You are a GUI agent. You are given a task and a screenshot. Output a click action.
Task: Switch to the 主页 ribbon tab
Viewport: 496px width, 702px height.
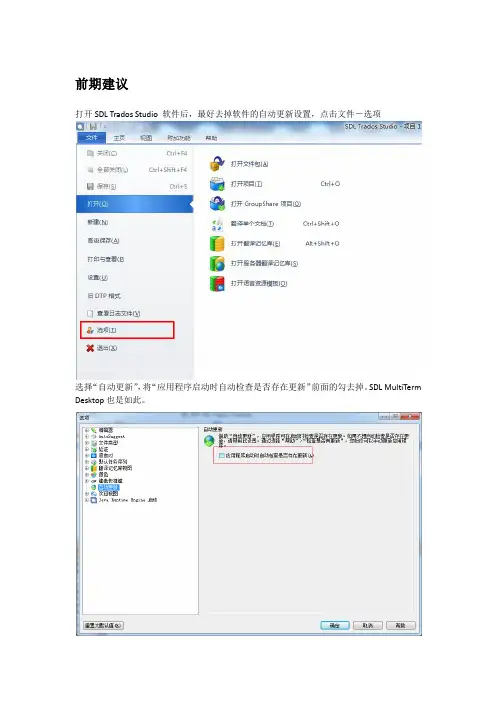pyautogui.click(x=119, y=138)
